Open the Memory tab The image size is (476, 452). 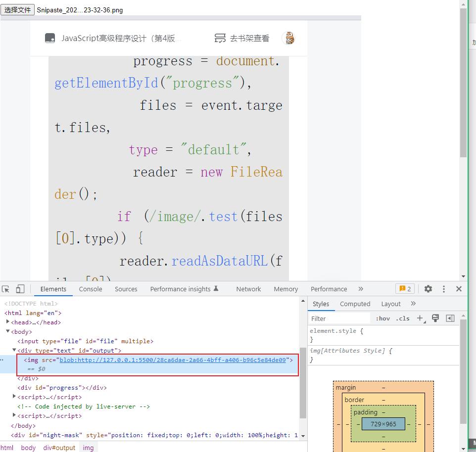coord(286,289)
